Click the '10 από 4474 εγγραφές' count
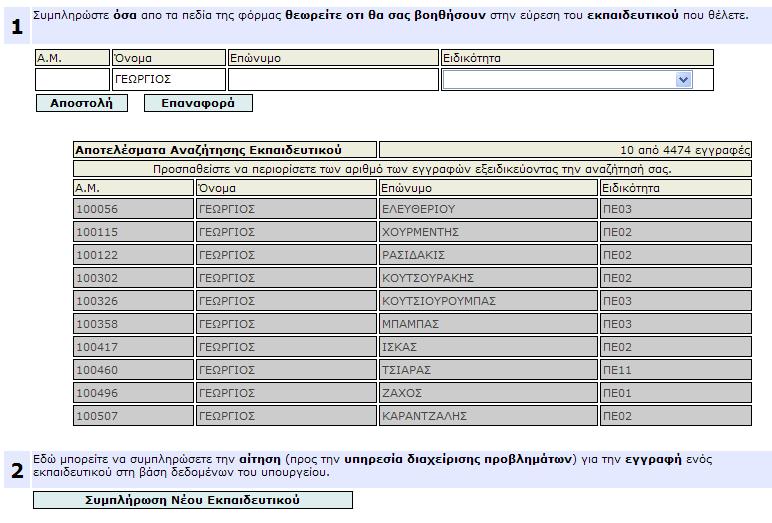The image size is (772, 523). tap(685, 150)
